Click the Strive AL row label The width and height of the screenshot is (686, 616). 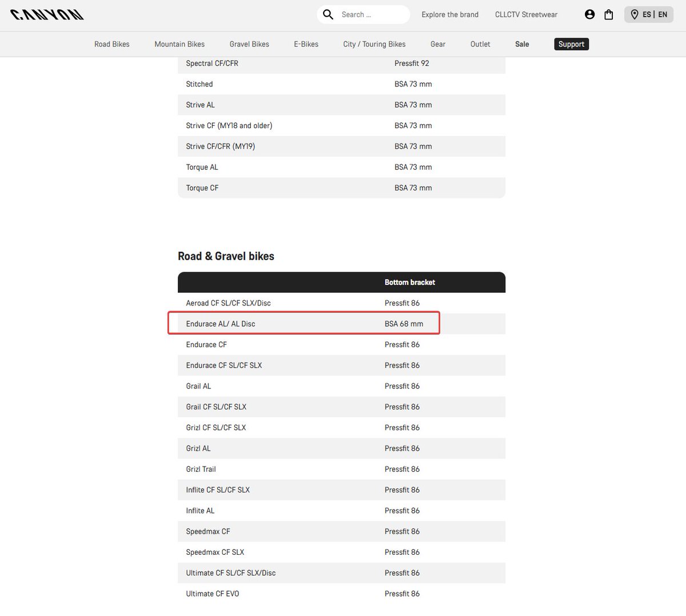point(200,105)
